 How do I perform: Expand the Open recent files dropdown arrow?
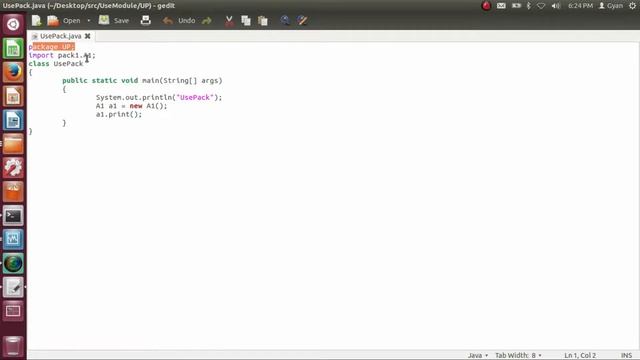pos(89,20)
